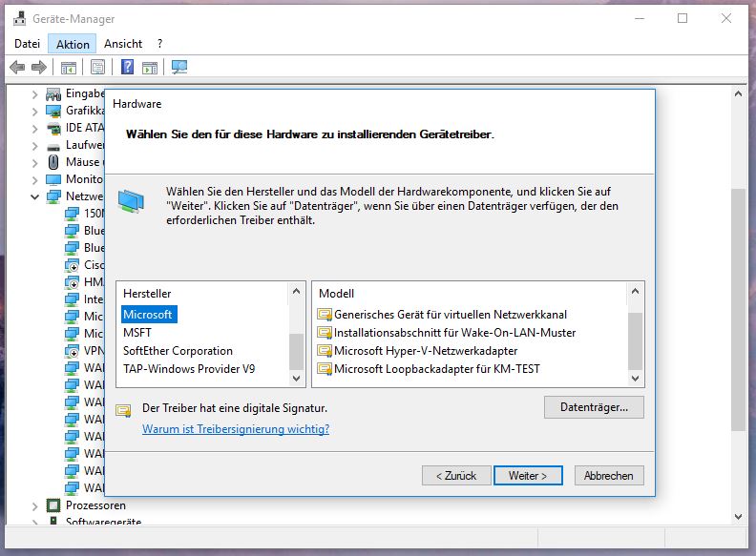
Task: Click the Netzwerkadapter category icon
Action: click(x=53, y=196)
